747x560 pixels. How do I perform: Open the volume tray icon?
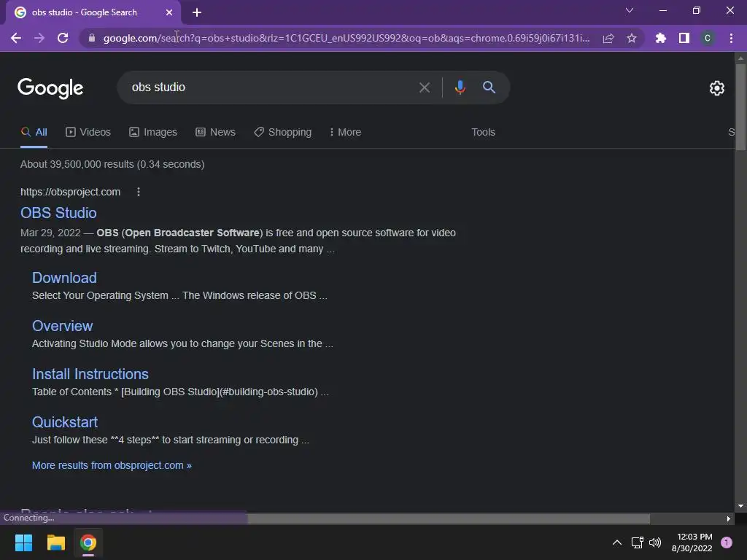656,542
